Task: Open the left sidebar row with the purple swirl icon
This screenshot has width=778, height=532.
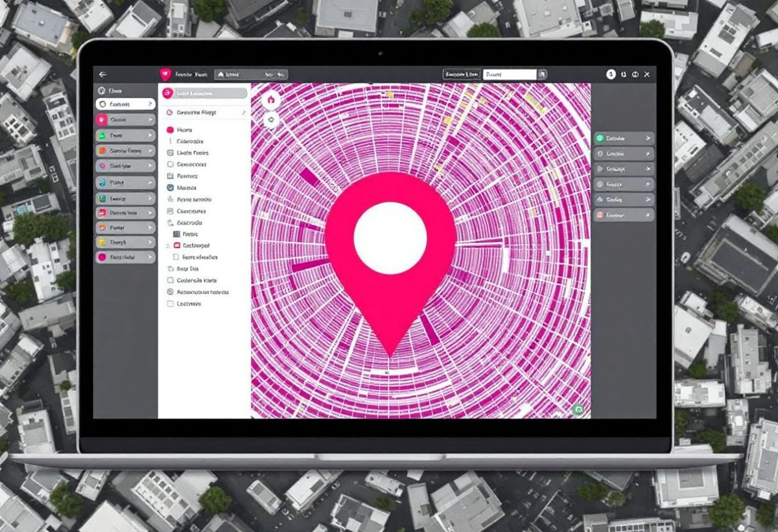Action: (125, 166)
